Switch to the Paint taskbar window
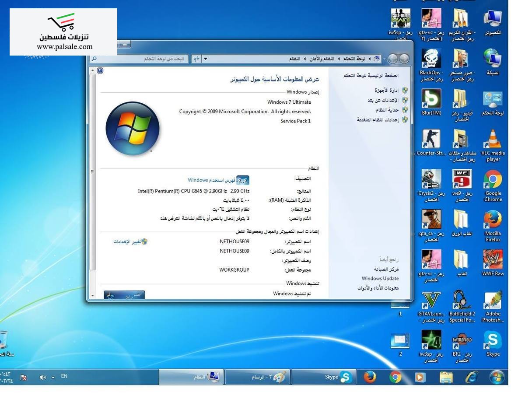The image size is (525, 420). coord(258,377)
